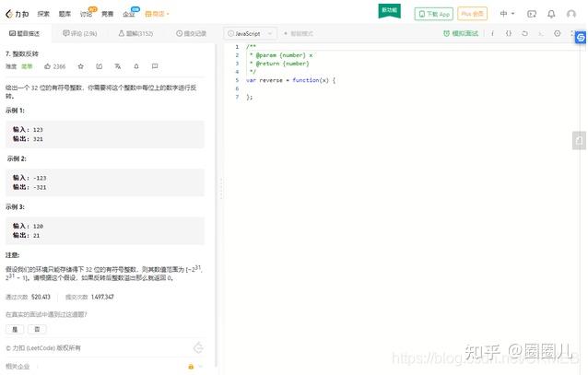Click the editor info 'i' icon

(492, 33)
